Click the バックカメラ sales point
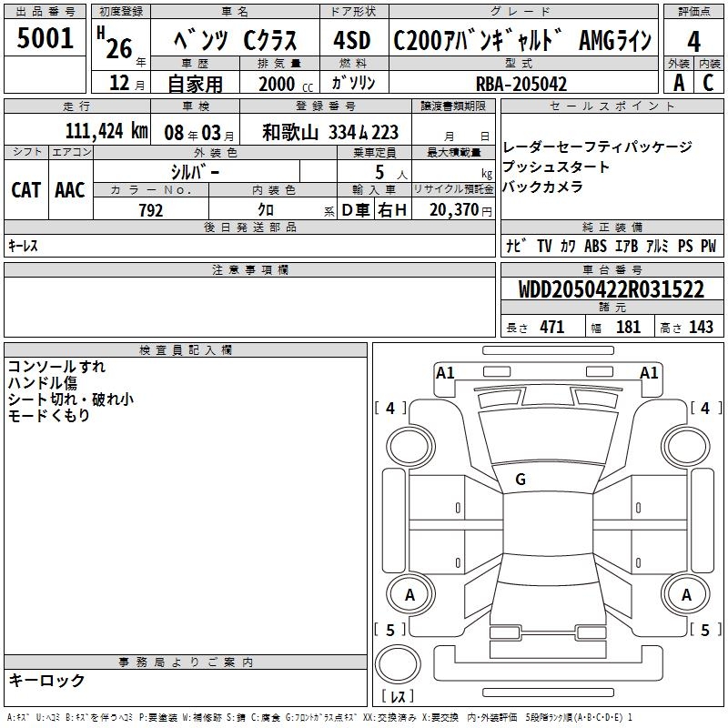The image size is (728, 728). tap(542, 187)
